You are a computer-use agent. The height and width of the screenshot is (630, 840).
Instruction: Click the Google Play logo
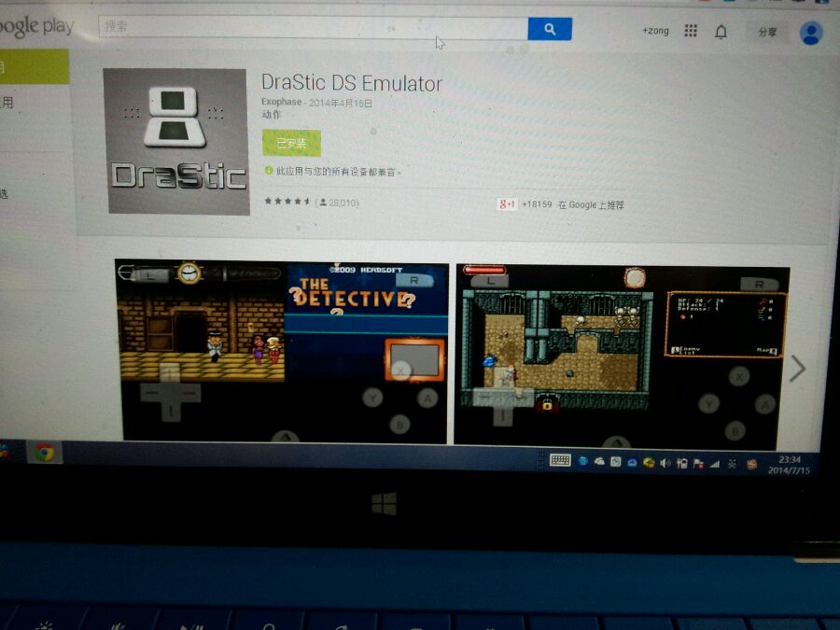click(35, 26)
